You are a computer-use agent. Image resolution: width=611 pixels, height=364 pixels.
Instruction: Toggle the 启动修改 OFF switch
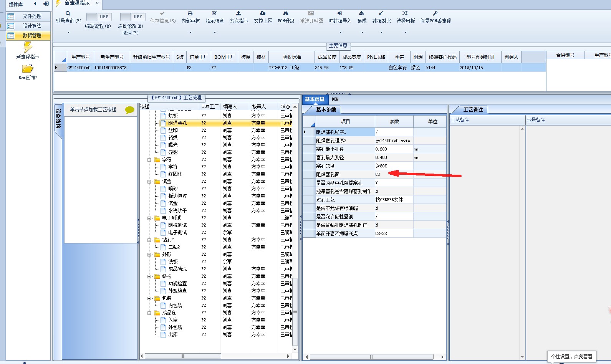(132, 17)
